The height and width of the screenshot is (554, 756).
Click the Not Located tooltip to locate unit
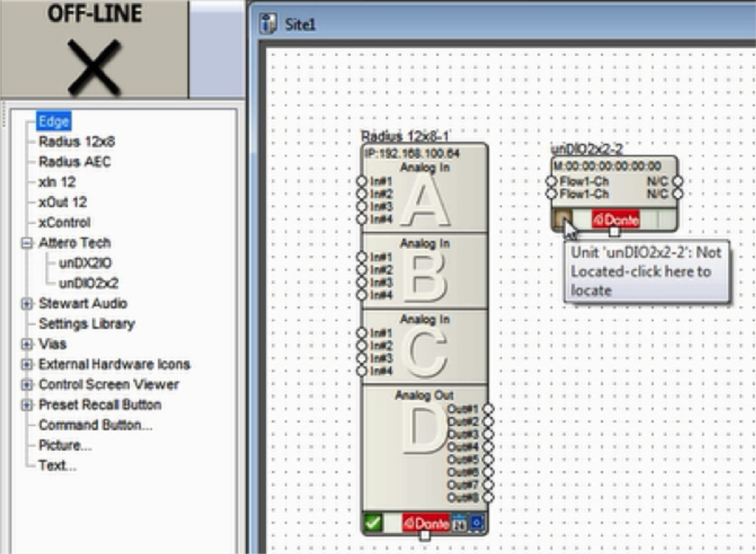pyautogui.click(x=646, y=271)
